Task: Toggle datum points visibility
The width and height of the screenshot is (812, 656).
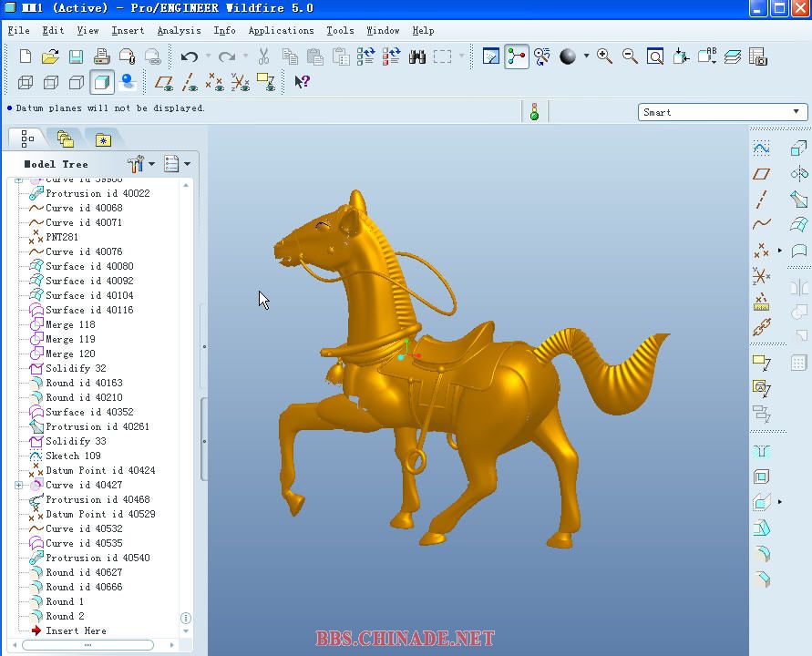Action: click(215, 82)
